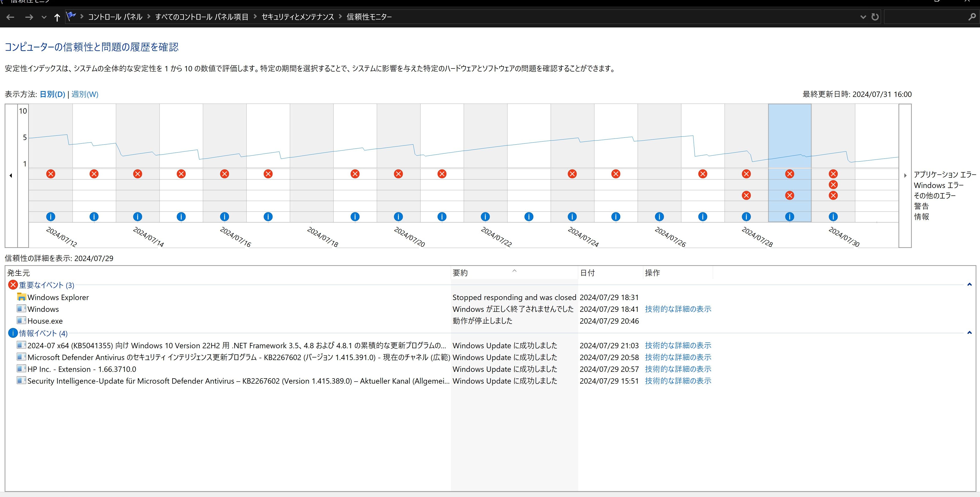
Task: Click the 2024/07/26 date label
Action: coord(670,237)
